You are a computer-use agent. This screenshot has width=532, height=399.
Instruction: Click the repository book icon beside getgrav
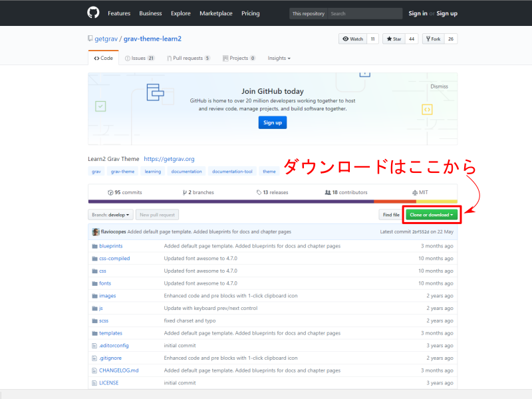[90, 39]
